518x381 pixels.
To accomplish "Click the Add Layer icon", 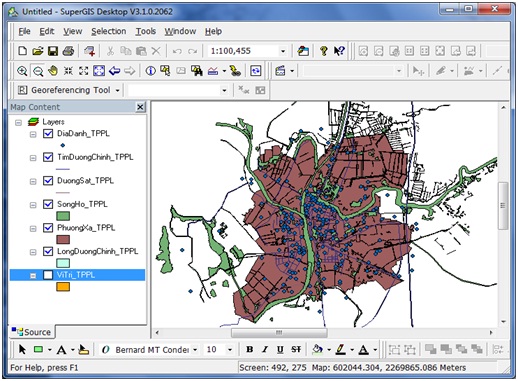I will pos(89,51).
